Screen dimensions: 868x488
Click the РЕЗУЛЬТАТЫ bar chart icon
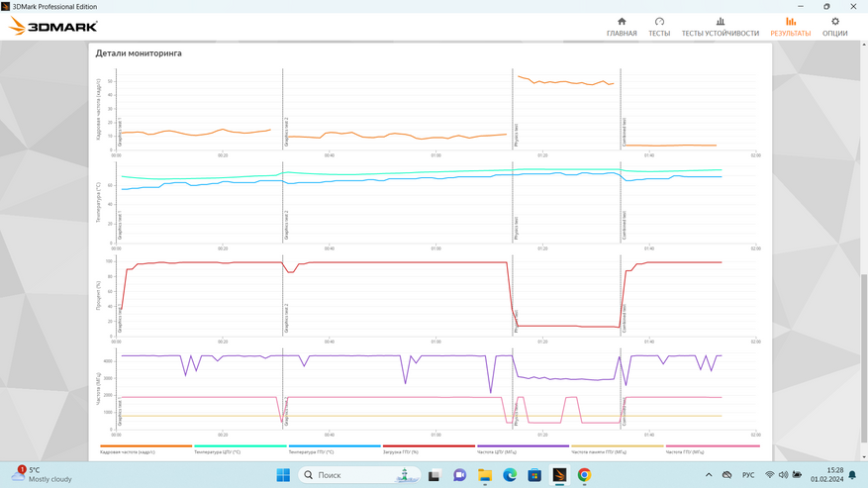tap(790, 22)
